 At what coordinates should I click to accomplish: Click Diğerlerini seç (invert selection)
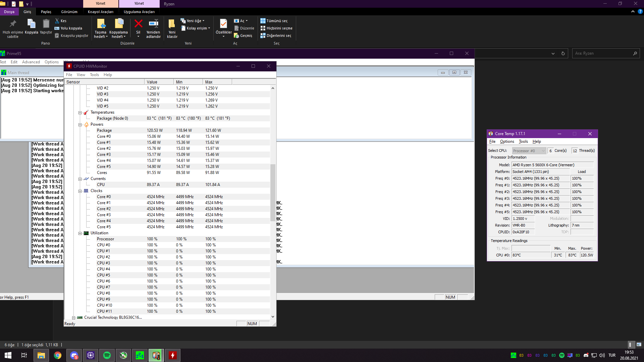(x=276, y=36)
